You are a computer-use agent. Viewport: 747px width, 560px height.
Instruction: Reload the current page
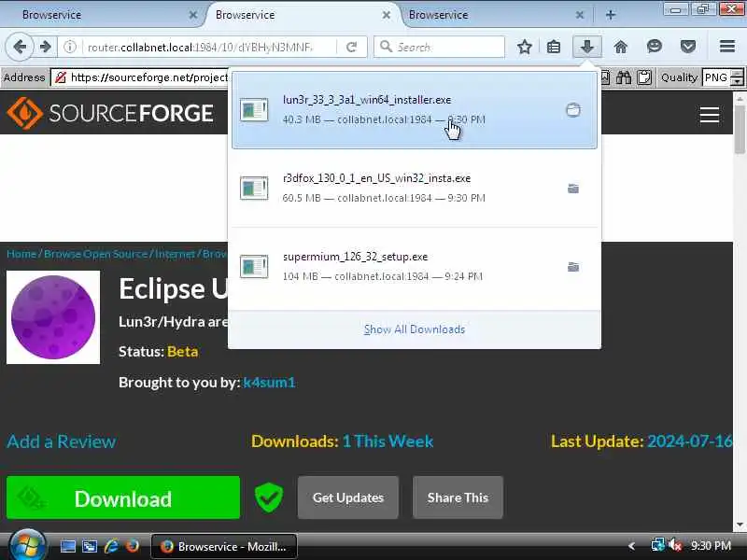(x=352, y=47)
